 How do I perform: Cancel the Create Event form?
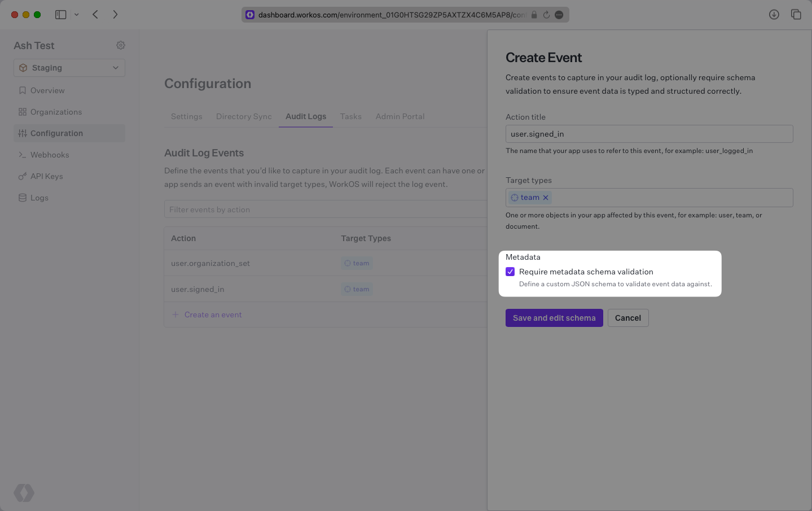coord(627,318)
